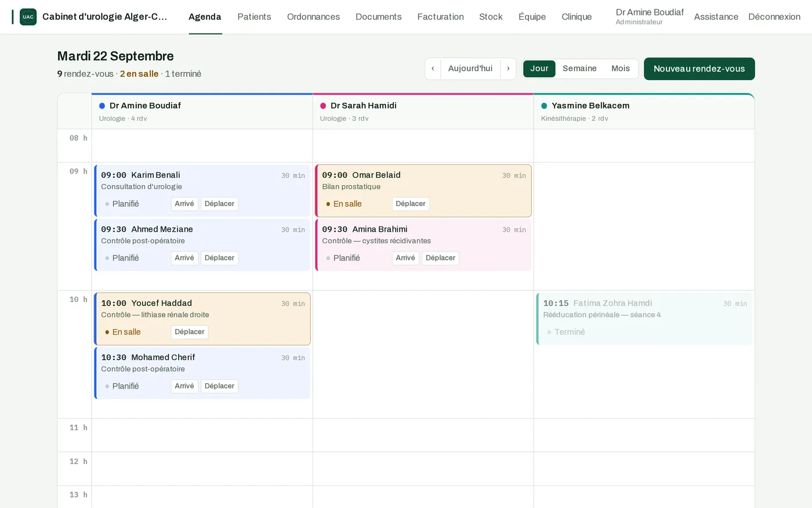Screen dimensions: 812x508
Task: Open the Stock tab
Action: 491,17
